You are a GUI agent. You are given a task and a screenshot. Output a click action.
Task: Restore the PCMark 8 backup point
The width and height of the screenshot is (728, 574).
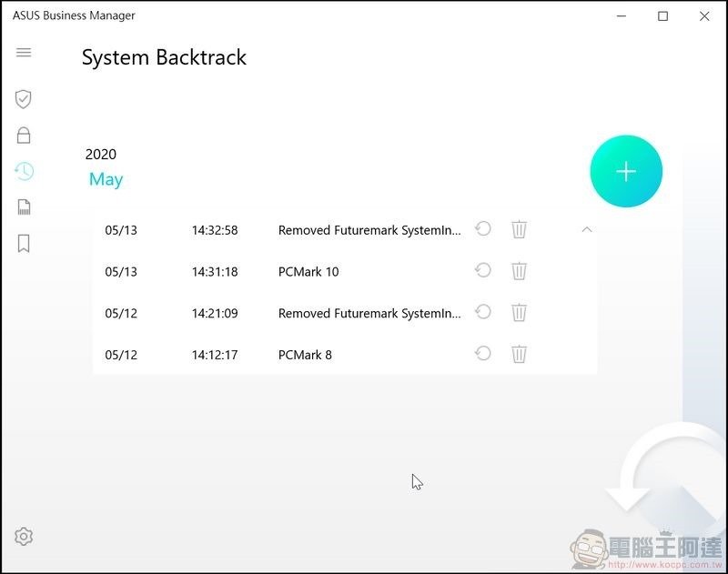[x=483, y=353]
